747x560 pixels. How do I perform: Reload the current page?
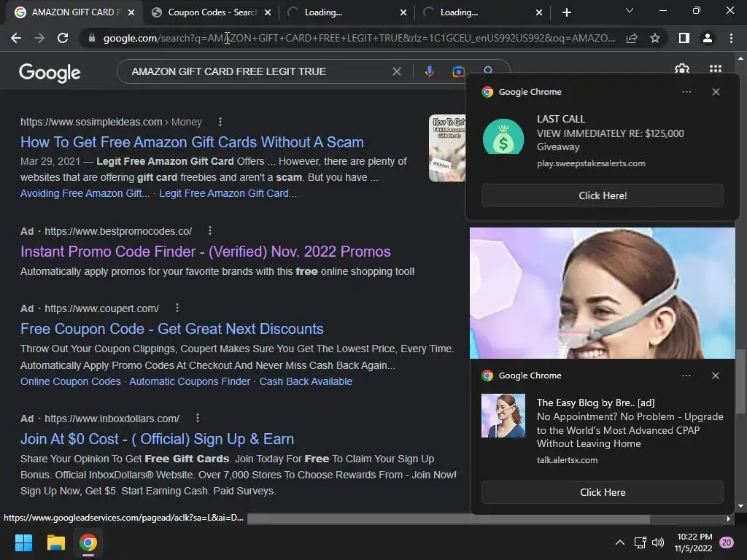[63, 38]
